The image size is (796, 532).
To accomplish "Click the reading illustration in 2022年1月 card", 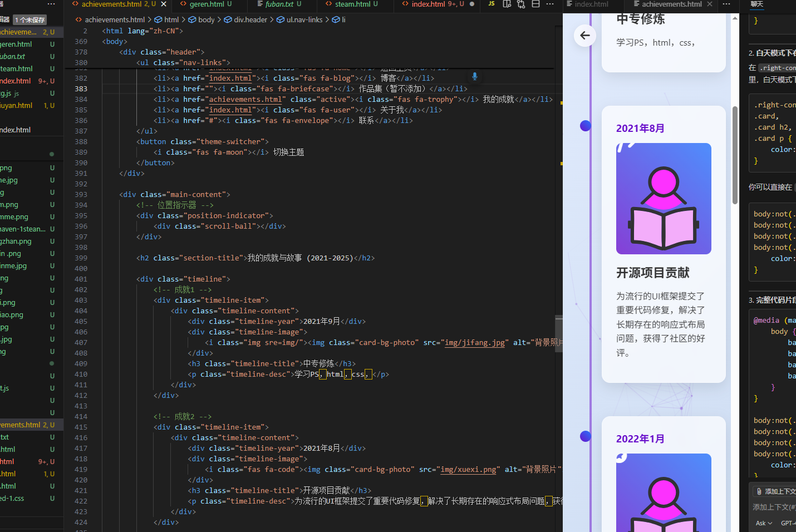I will (x=664, y=492).
